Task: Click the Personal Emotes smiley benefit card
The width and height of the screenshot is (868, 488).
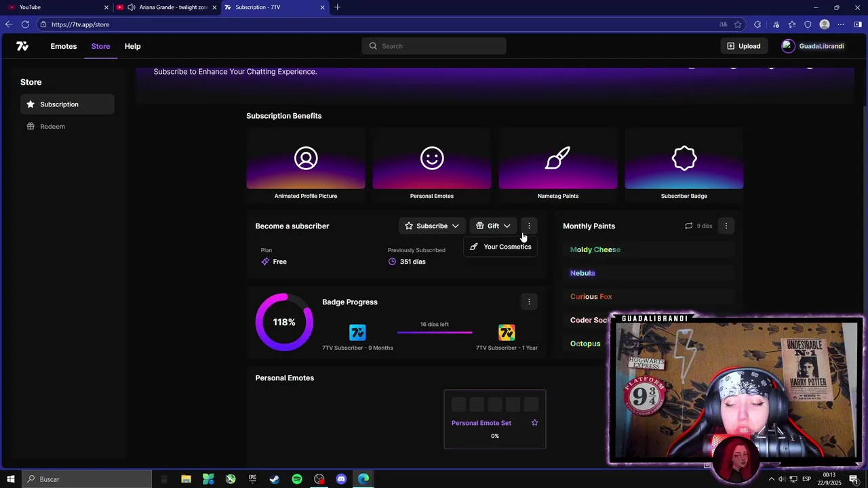Action: click(432, 165)
